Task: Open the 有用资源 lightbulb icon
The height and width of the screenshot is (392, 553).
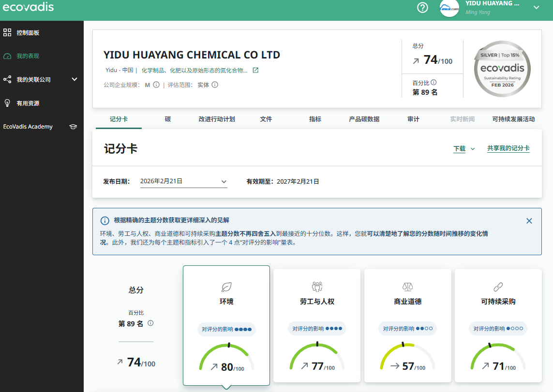Action: click(7, 102)
